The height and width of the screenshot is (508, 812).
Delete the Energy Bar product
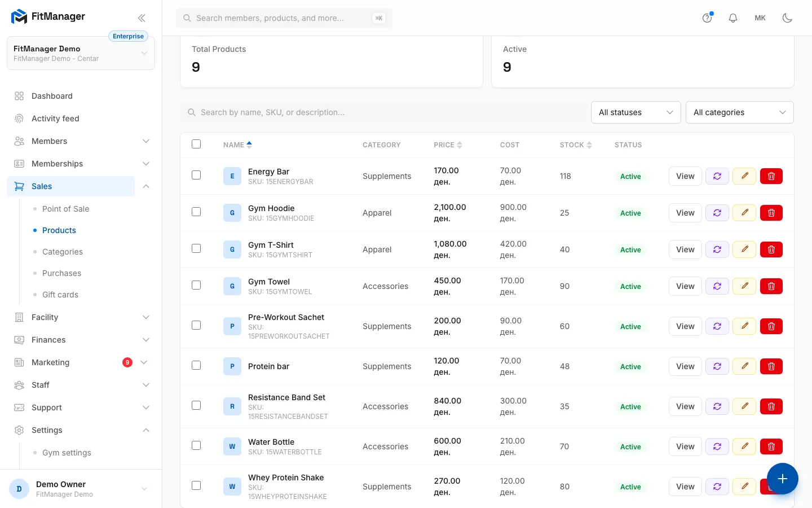click(771, 176)
